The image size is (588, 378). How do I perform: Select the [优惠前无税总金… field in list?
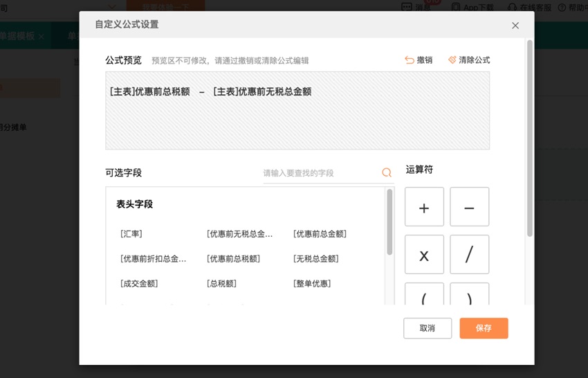[x=239, y=234]
